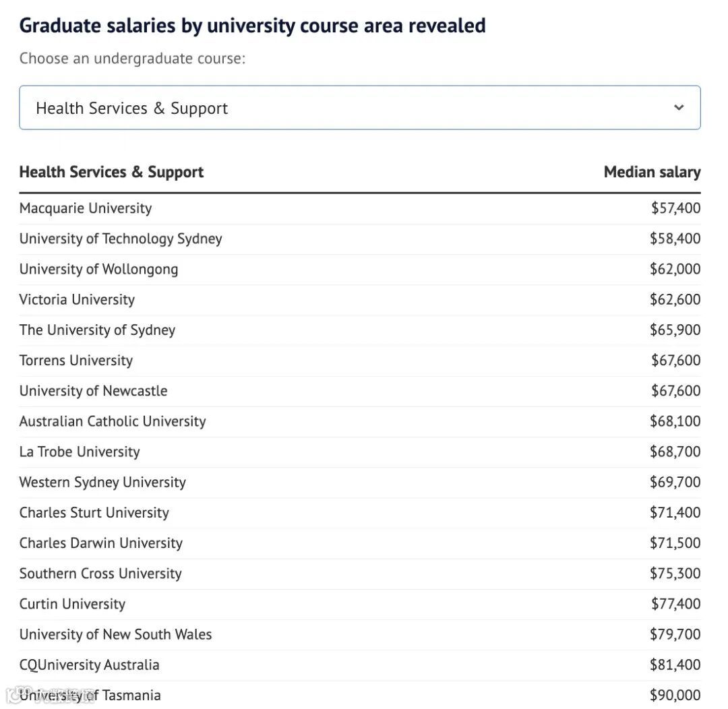Click the Torrens University entry

click(x=76, y=361)
